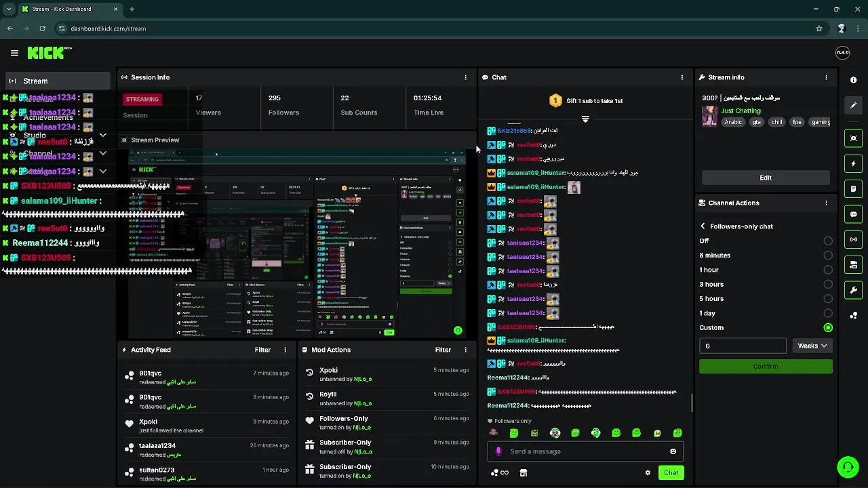This screenshot has height=488, width=868.
Task: Open the hamburger menu beside Kick logo
Action: pos(14,53)
